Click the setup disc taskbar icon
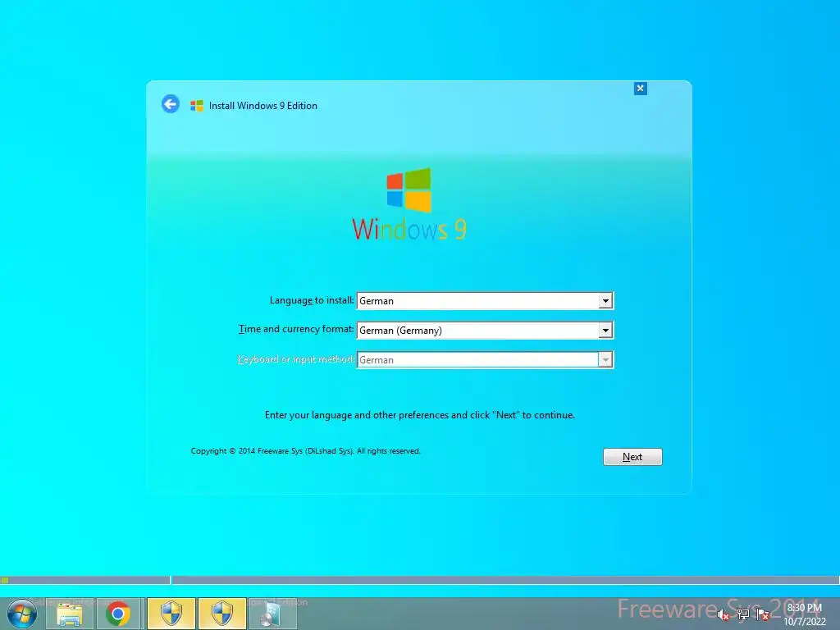The image size is (840, 630). click(x=272, y=614)
